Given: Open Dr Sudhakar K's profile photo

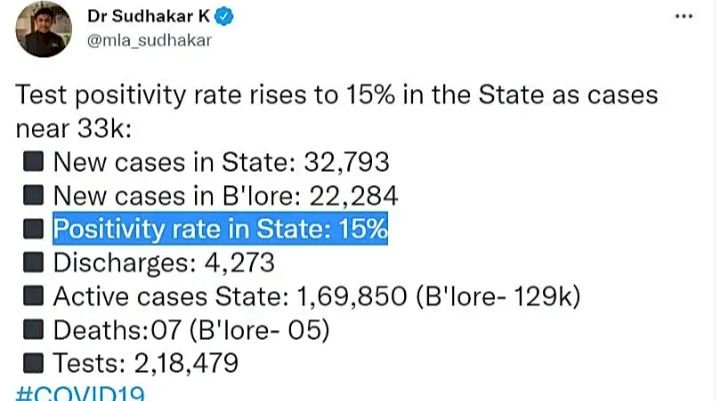Looking at the screenshot, I should pyautogui.click(x=45, y=28).
